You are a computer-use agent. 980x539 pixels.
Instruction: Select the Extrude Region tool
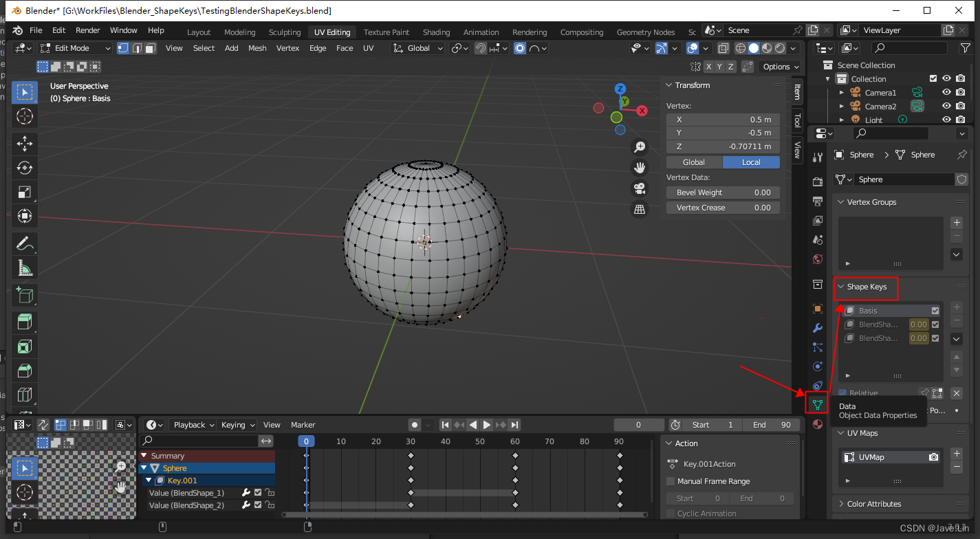pos(25,323)
